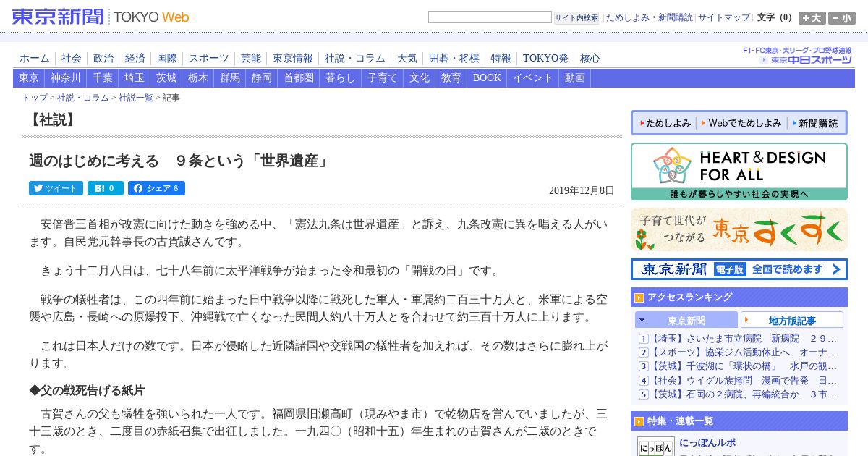The width and height of the screenshot is (868, 456).
Task: Select 神奈川 in the regional bar
Action: pos(66,78)
